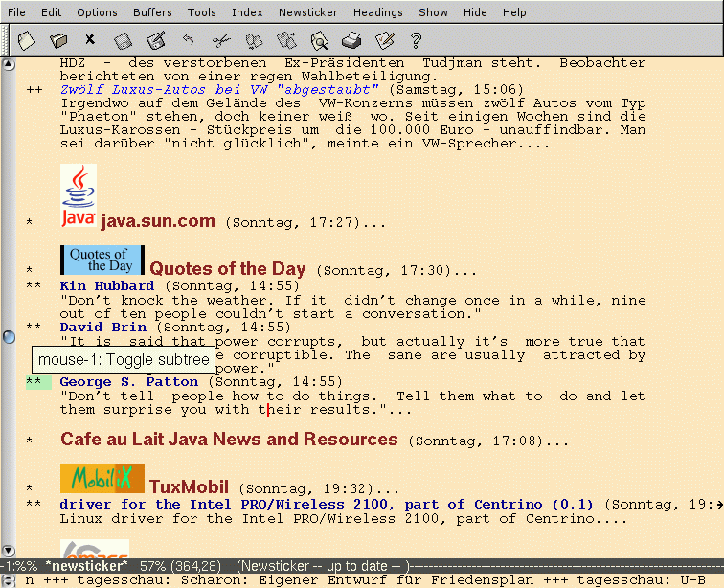
Task: Click the open folder toolbar icon
Action: pyautogui.click(x=58, y=40)
